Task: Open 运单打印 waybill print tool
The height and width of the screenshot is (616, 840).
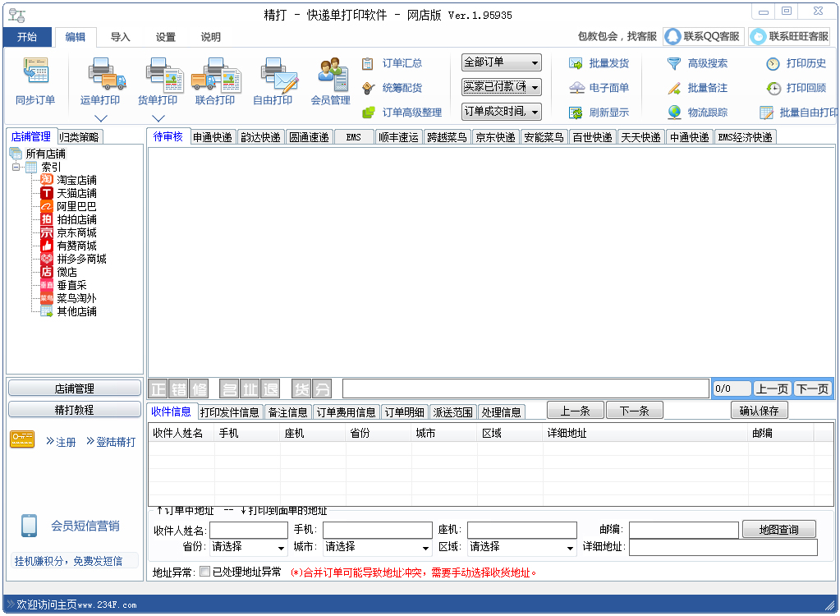Action: [x=101, y=75]
